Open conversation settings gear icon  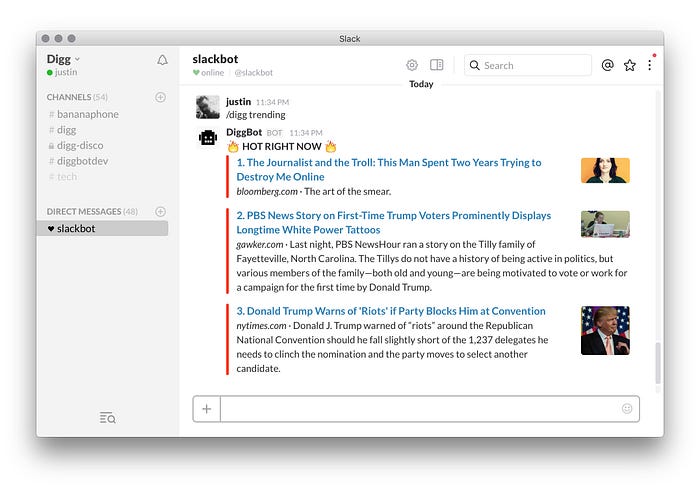[412, 65]
